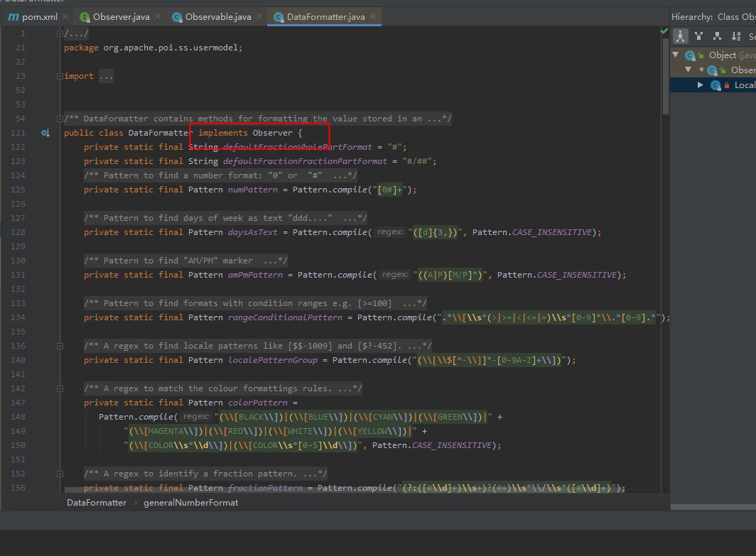
Task: Click the class icon beside Object in Hierarchy
Action: pos(691,55)
